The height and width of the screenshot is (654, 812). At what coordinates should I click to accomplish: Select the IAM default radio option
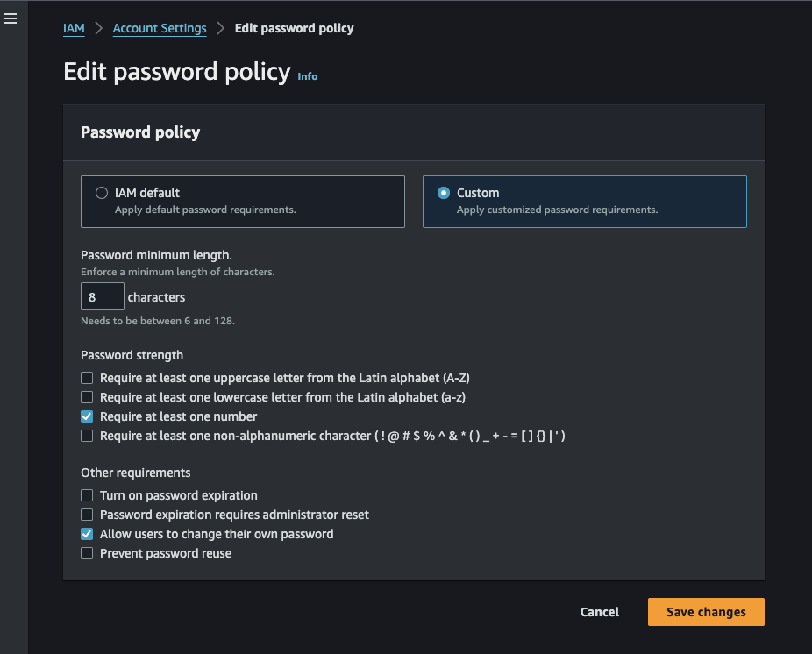tap(102, 193)
